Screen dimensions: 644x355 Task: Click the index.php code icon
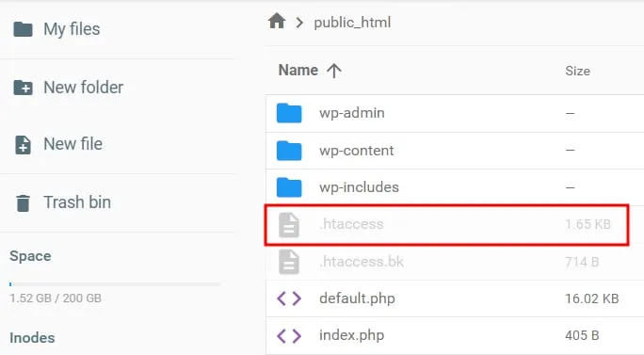tap(289, 335)
